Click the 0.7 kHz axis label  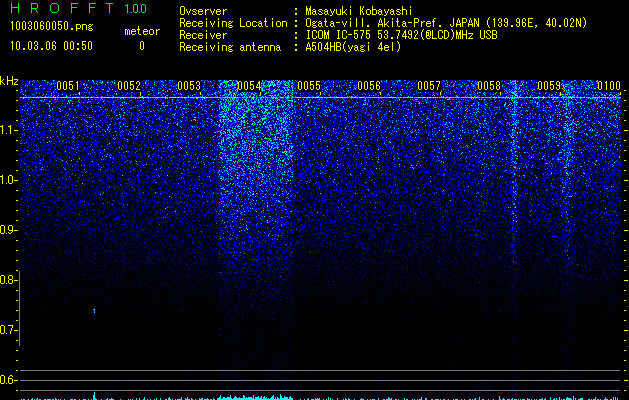(8, 330)
